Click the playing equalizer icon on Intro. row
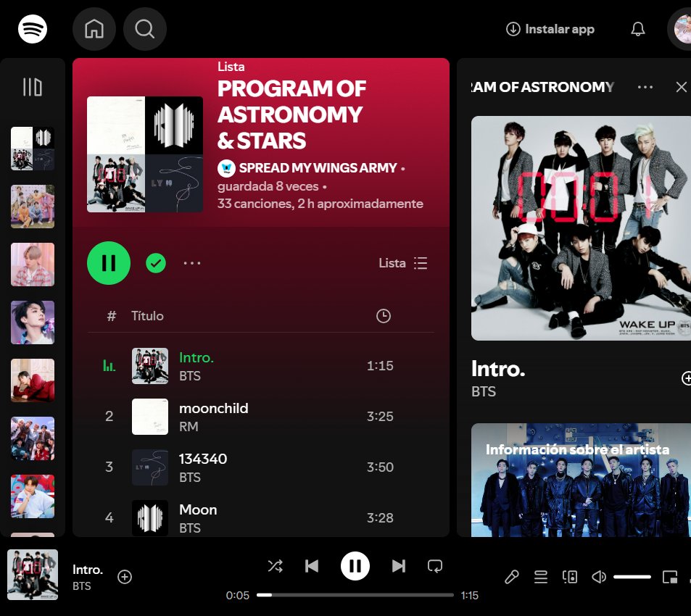 109,365
